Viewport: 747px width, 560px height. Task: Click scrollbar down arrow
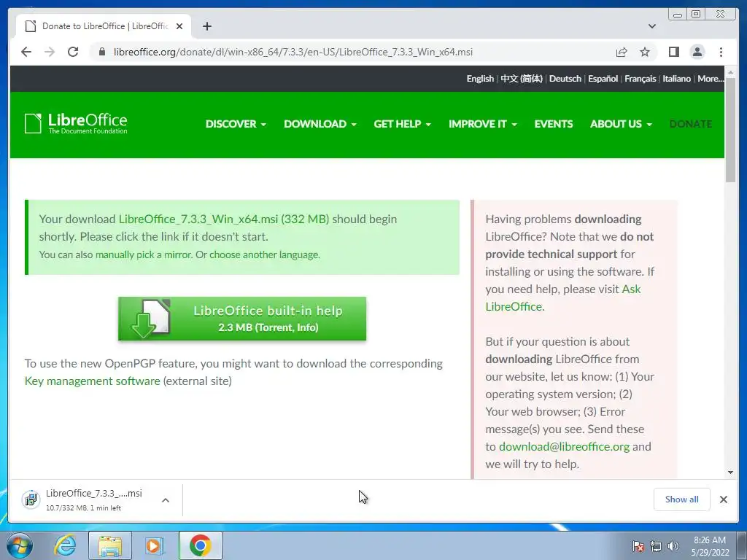pyautogui.click(x=730, y=472)
